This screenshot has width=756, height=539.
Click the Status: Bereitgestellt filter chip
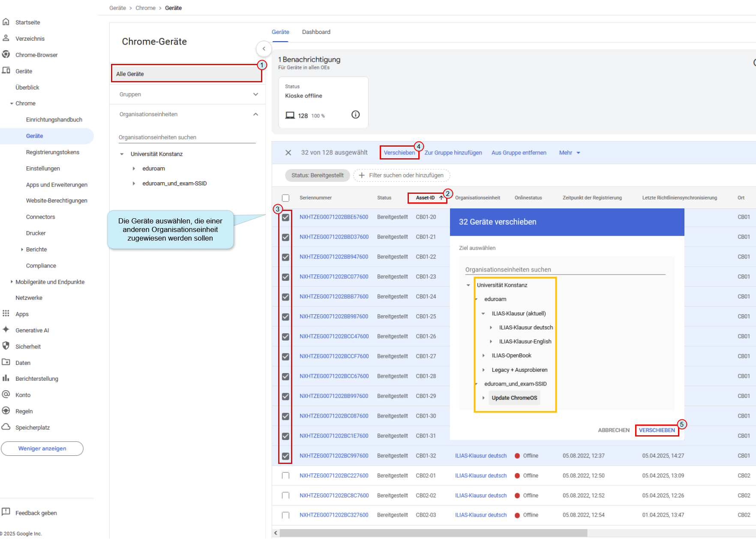point(318,175)
